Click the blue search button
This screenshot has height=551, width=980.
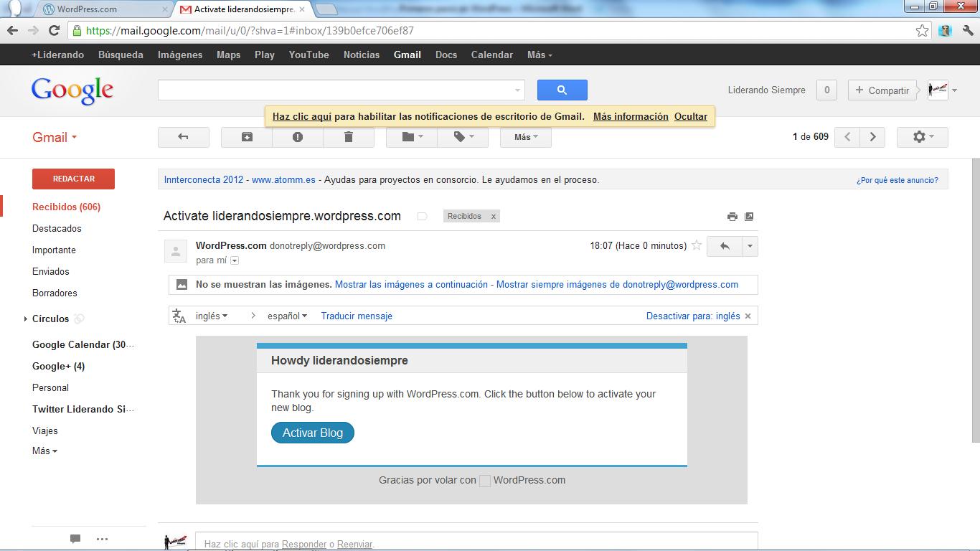[562, 90]
